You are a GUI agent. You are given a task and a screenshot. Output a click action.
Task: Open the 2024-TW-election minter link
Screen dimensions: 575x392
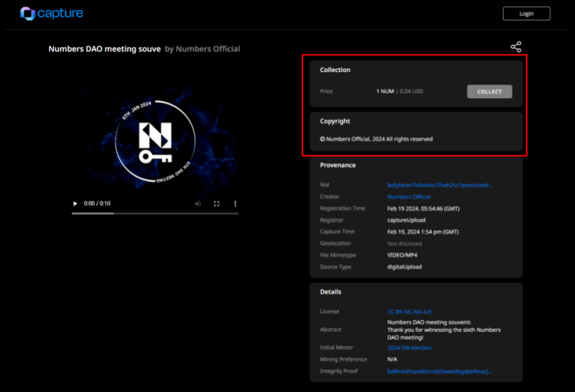pos(409,348)
